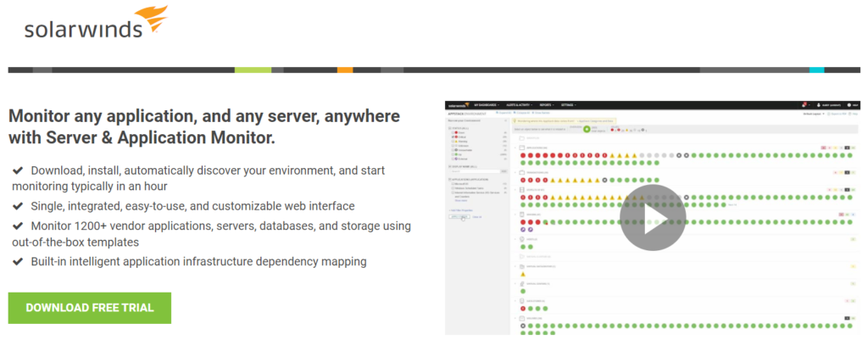868x346 pixels.
Task: Click the headline "Monitor any application, and any server"
Action: (203, 126)
